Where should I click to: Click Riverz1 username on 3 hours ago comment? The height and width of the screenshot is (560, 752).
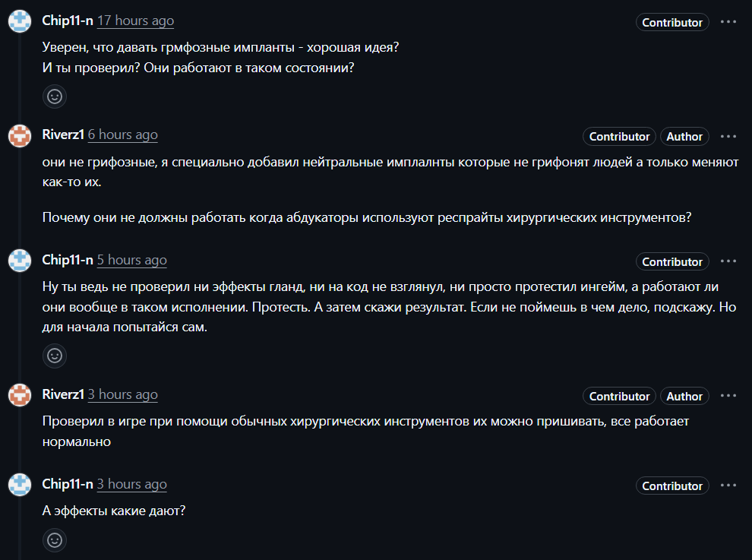[x=63, y=394]
